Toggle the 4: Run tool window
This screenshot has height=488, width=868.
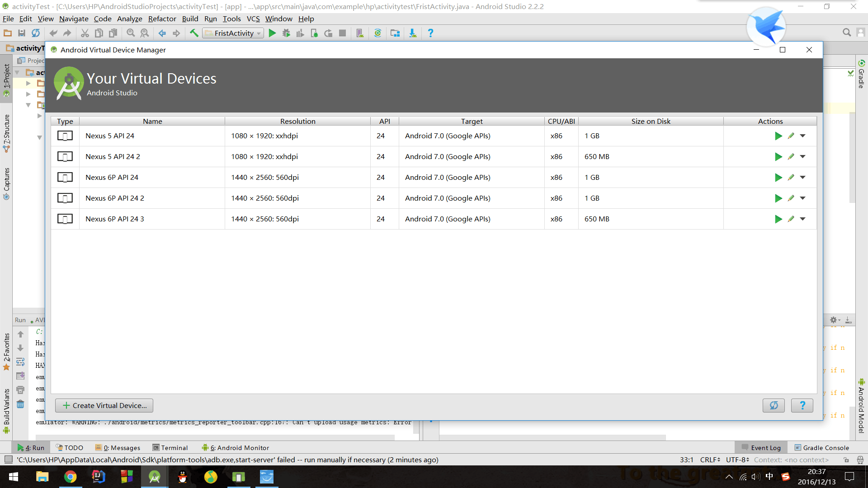point(31,448)
